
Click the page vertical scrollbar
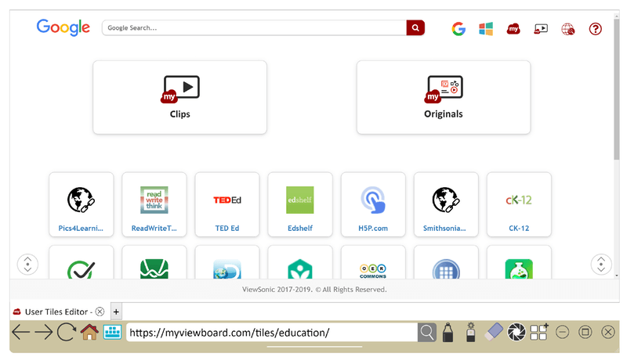tap(617, 88)
